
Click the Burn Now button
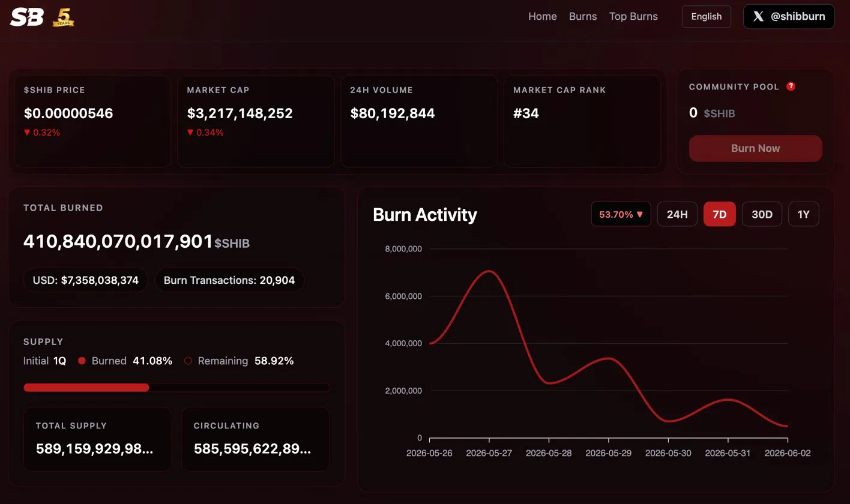click(756, 148)
